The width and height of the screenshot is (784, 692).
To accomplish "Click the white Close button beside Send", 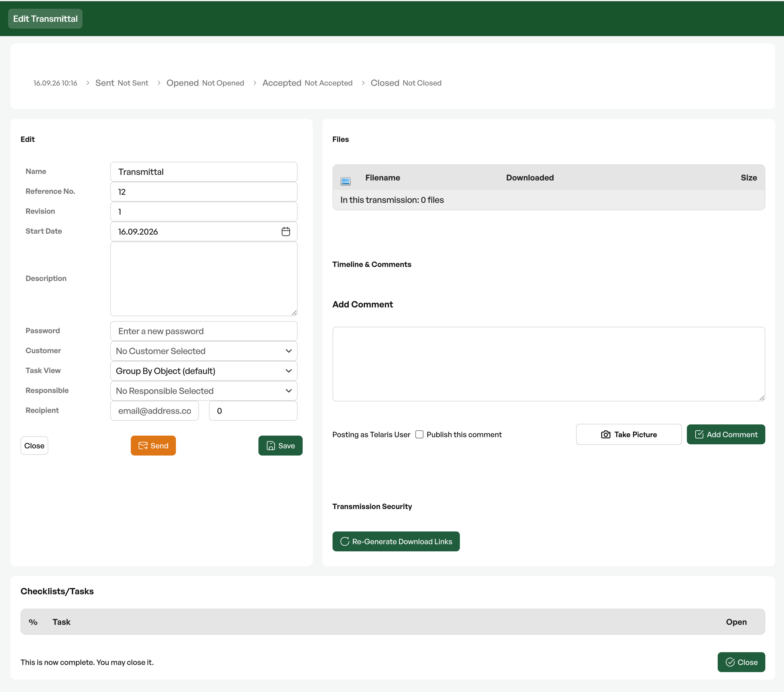I will [x=34, y=446].
